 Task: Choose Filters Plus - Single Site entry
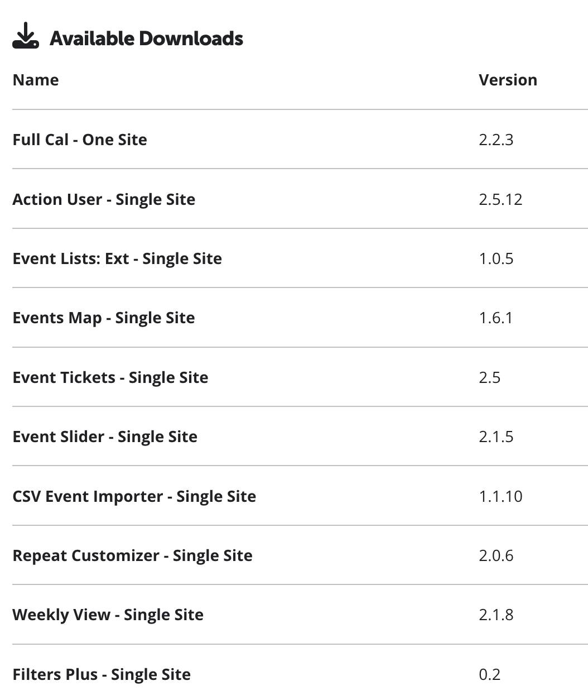[102, 674]
